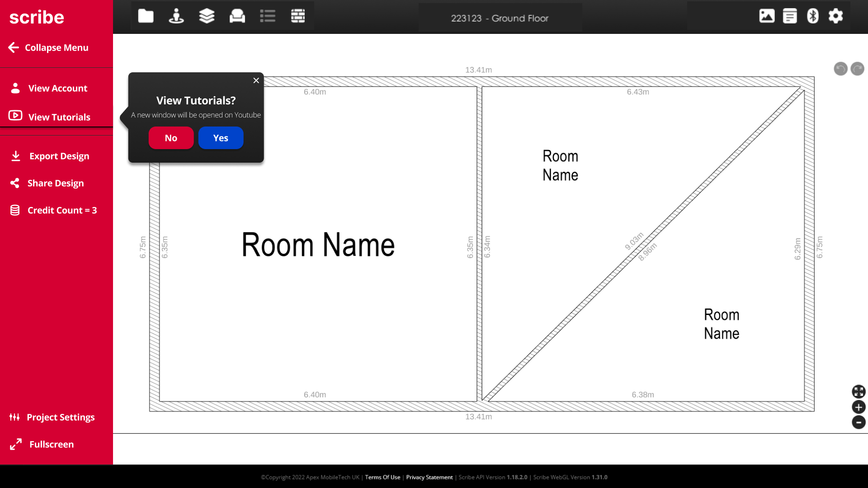Close the View Tutorials popup
868x488 pixels.
(x=256, y=80)
